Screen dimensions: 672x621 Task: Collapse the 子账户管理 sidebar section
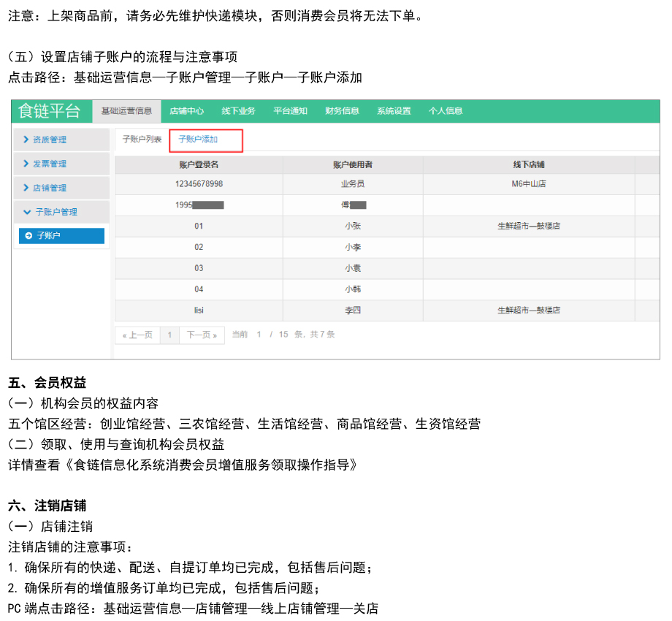[x=62, y=212]
